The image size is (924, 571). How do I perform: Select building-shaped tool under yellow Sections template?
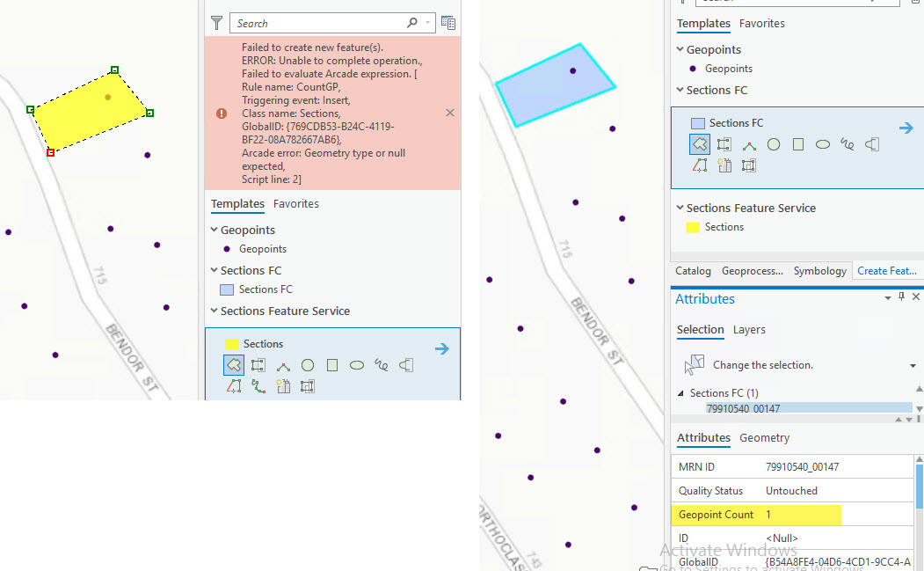click(283, 386)
